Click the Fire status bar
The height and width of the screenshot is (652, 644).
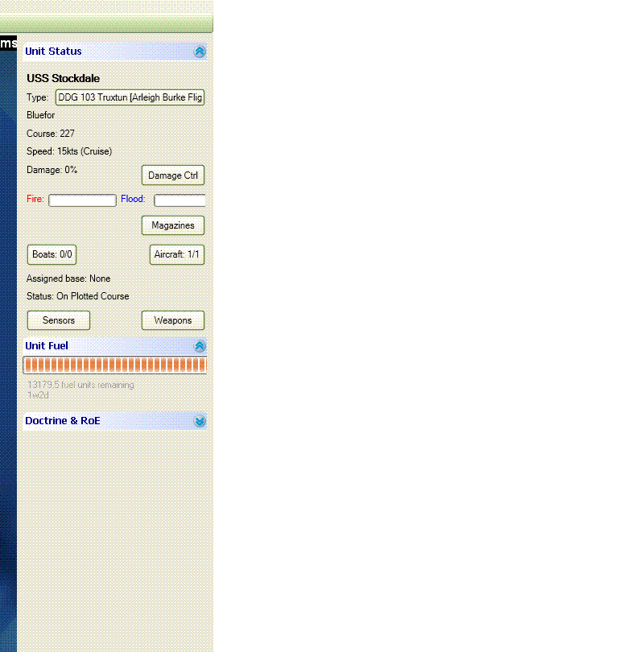[x=82, y=200]
